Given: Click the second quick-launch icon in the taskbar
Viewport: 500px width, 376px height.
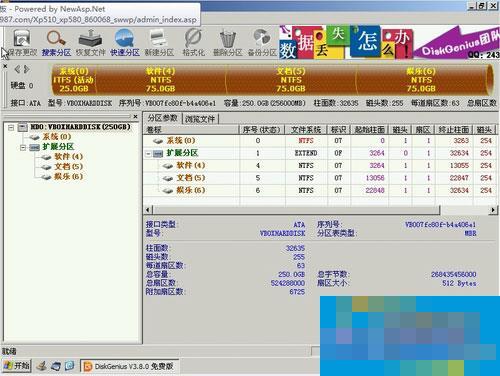Looking at the screenshot, I should click(56, 366).
